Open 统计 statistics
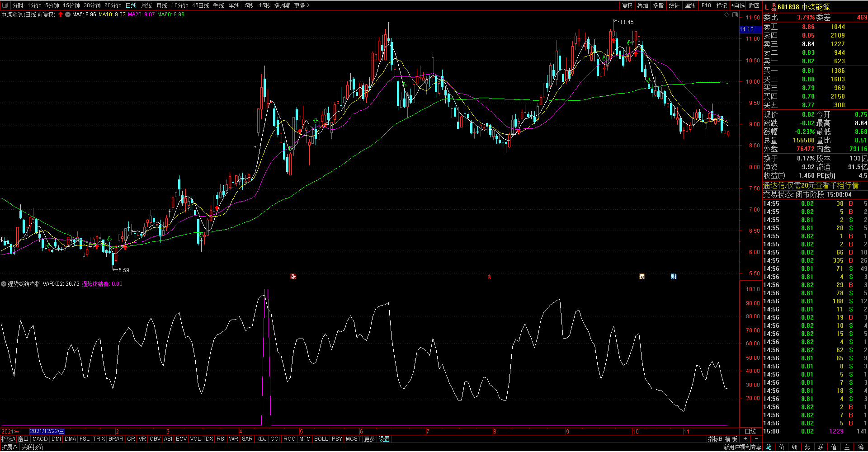This screenshot has height=452, width=868. pyautogui.click(x=674, y=5)
